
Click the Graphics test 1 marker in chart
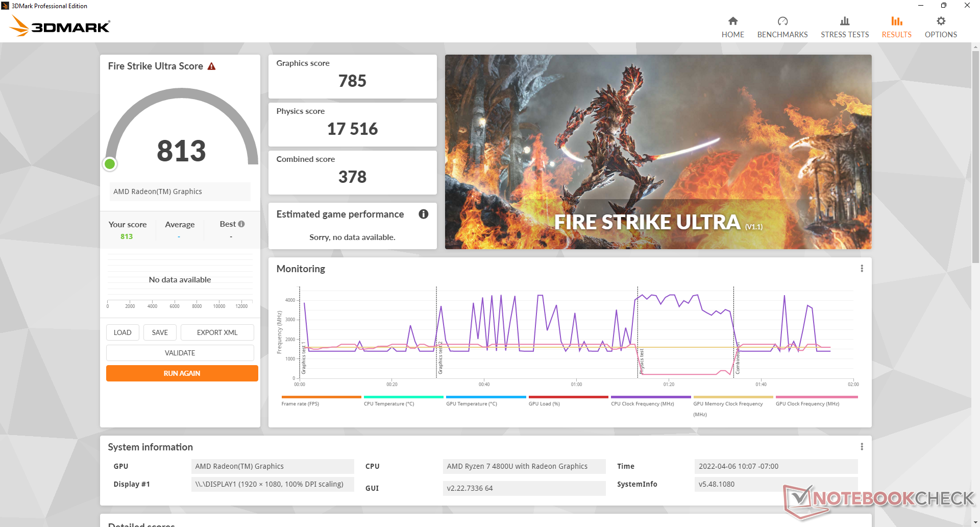(304, 357)
